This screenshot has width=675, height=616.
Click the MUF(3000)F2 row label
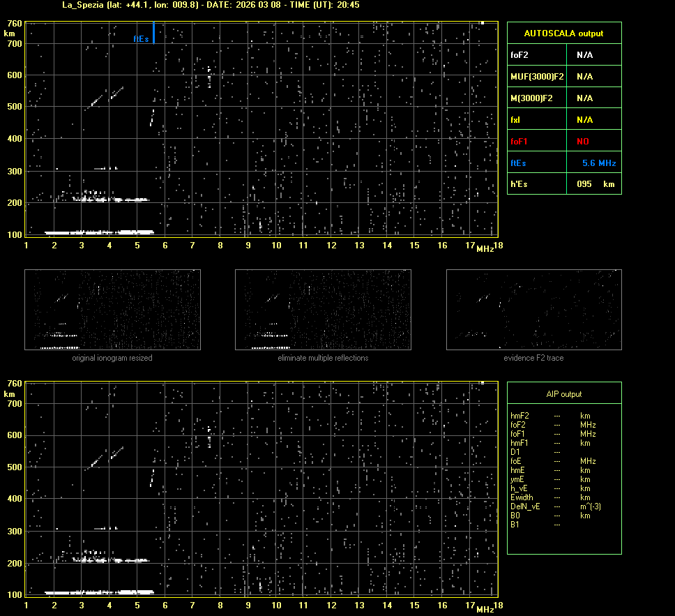pos(537,76)
